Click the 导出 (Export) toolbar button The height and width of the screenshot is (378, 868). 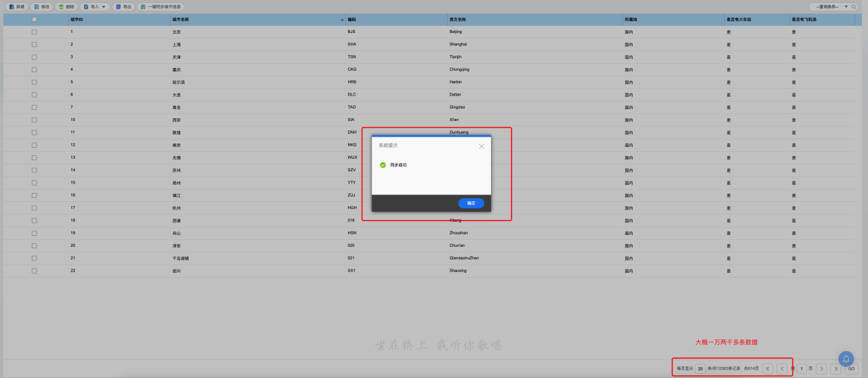[124, 7]
